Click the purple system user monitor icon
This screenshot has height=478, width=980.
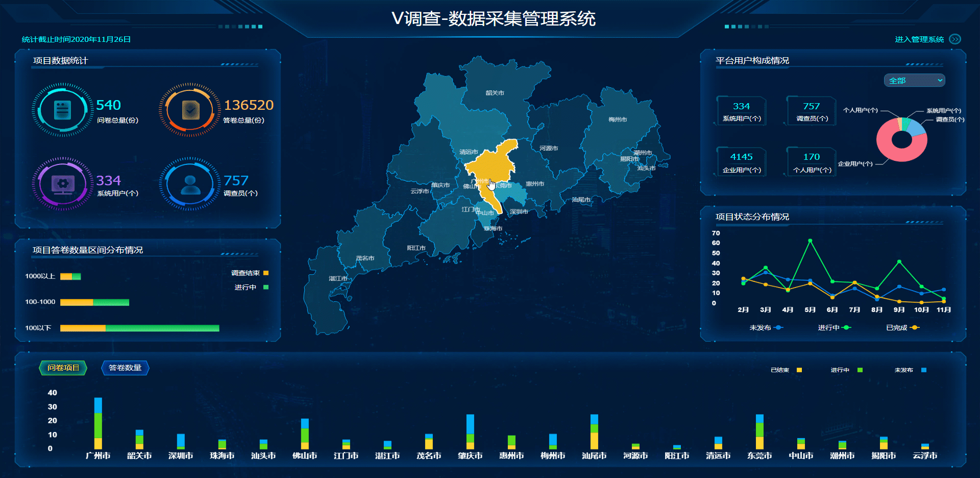(x=62, y=184)
